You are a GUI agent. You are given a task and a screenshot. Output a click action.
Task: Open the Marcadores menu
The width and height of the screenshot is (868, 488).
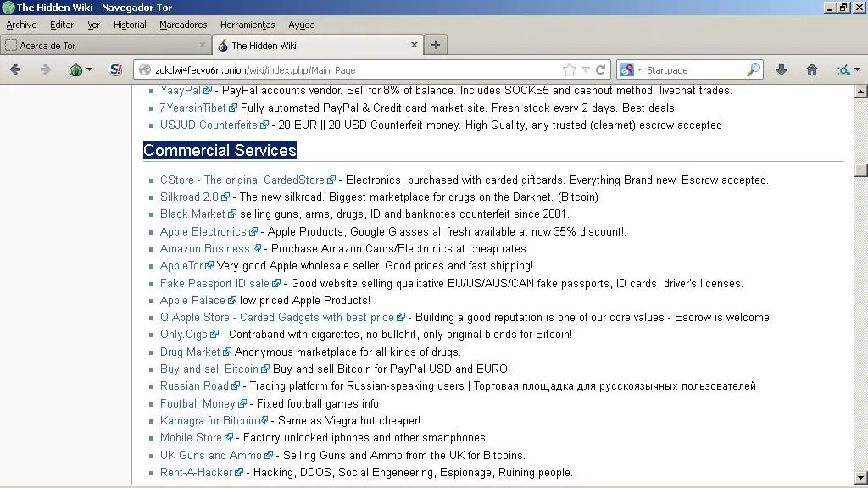[x=183, y=25]
